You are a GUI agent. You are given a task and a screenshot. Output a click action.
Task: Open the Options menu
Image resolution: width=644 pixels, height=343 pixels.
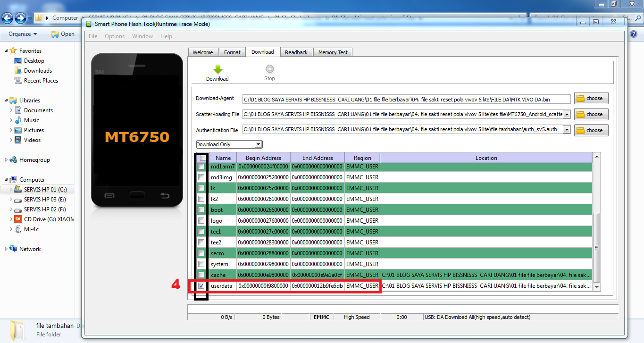click(115, 36)
